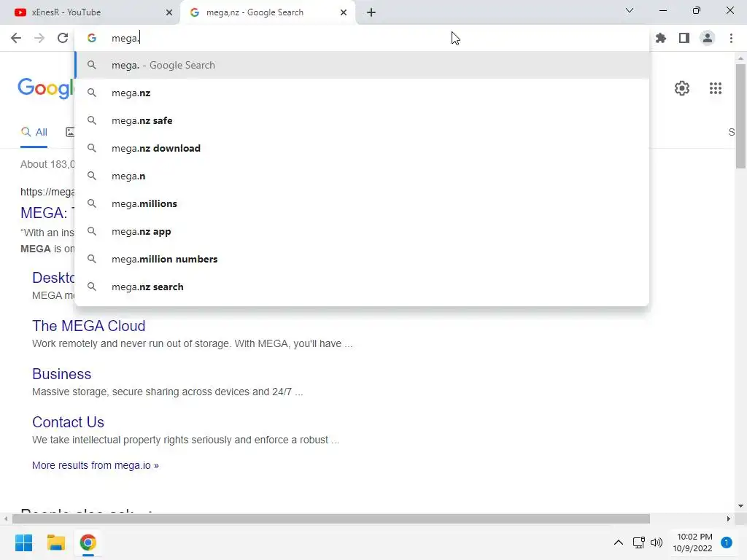Select the 'mega.nz' suggestion
This screenshot has height=560, width=747.
click(362, 93)
